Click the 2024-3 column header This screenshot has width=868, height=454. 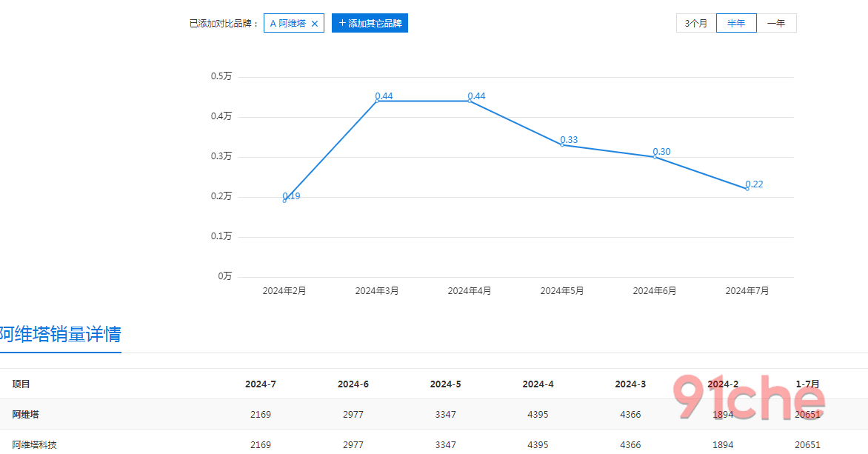630,384
